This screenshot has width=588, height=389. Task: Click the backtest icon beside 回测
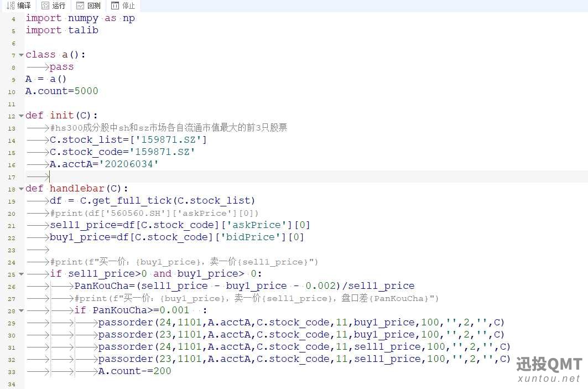point(80,6)
